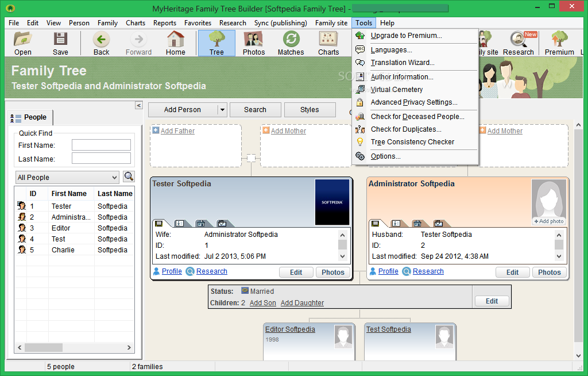Open Photos from the toolbar

253,43
